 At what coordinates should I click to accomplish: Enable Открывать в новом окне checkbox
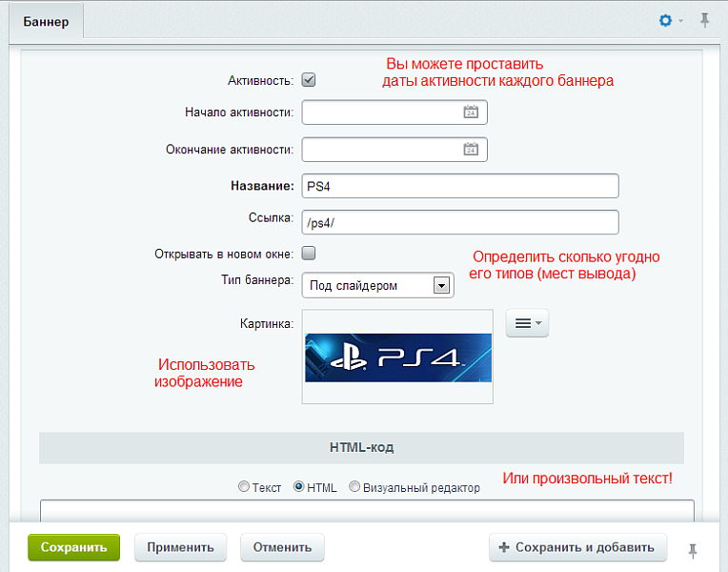point(309,254)
